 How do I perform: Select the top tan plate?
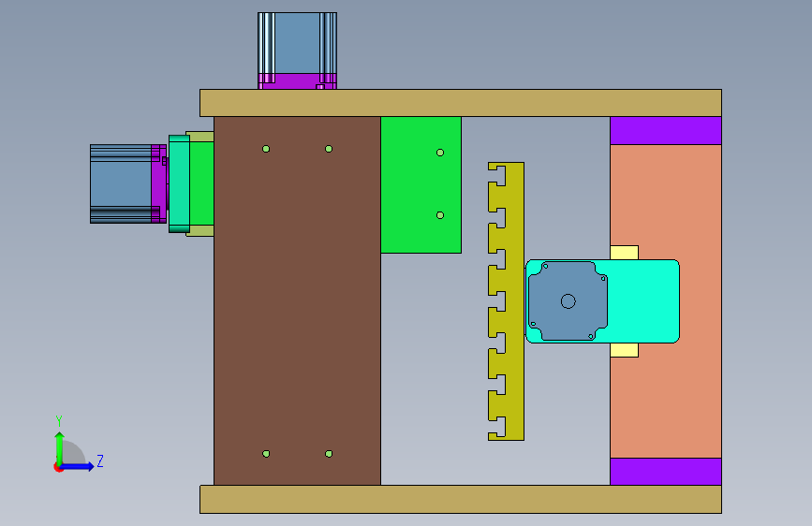coord(461,103)
